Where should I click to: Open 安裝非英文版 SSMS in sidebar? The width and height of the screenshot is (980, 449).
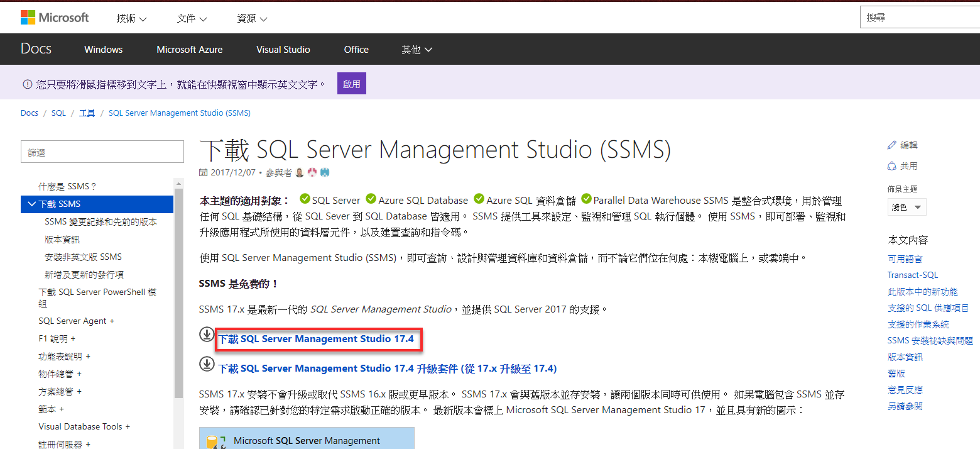click(84, 257)
